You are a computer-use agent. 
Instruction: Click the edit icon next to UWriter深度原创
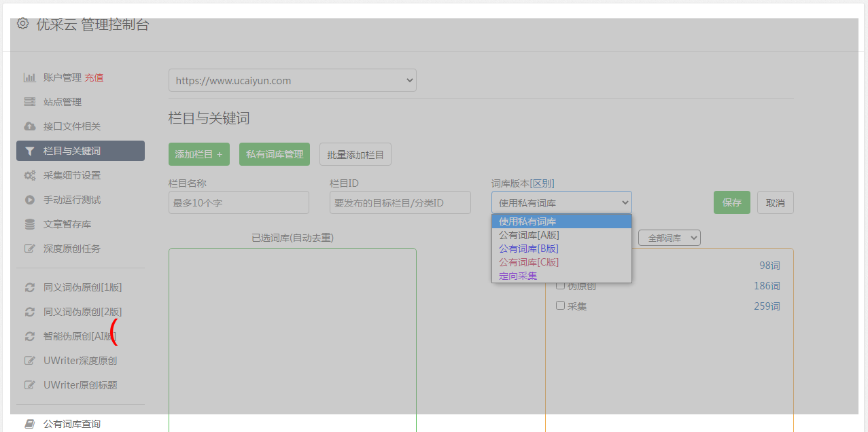tap(29, 361)
